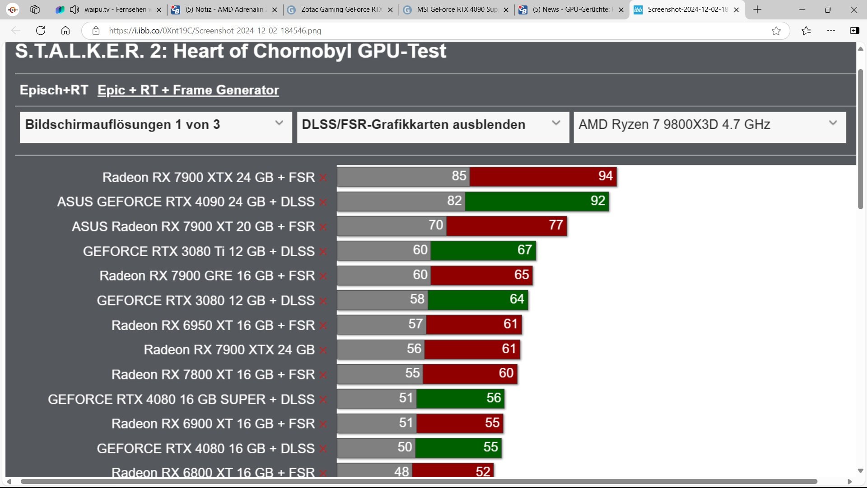This screenshot has width=868, height=488.
Task: Click the vertical page scrollbar thumb
Action: point(860,139)
